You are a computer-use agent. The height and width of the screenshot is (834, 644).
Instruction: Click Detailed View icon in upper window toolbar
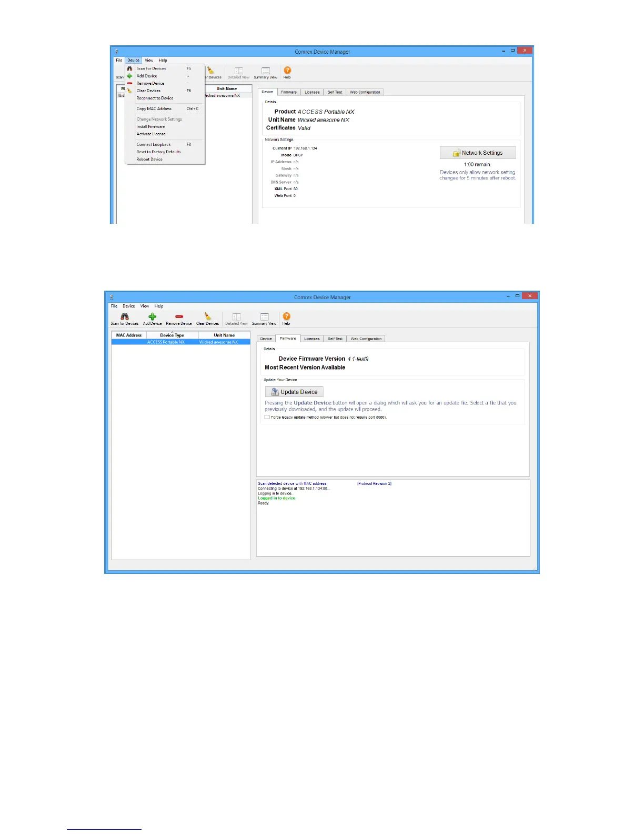239,71
